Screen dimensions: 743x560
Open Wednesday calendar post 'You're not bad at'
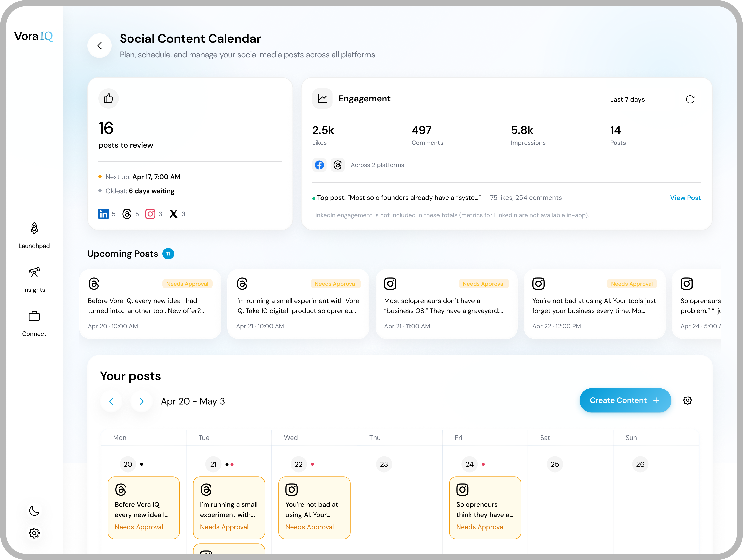(314, 508)
